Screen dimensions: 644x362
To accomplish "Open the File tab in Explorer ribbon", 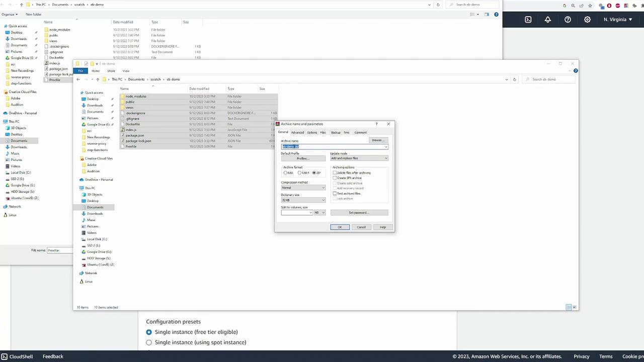I will point(80,71).
